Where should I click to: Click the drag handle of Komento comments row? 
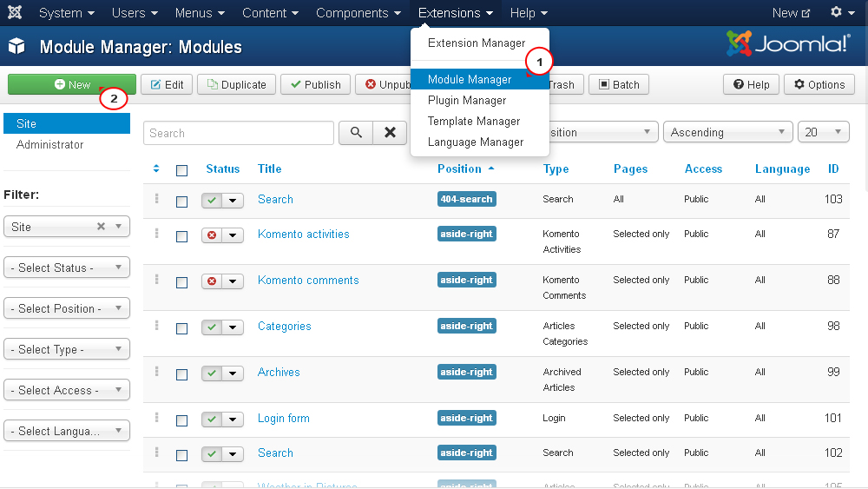coord(156,280)
